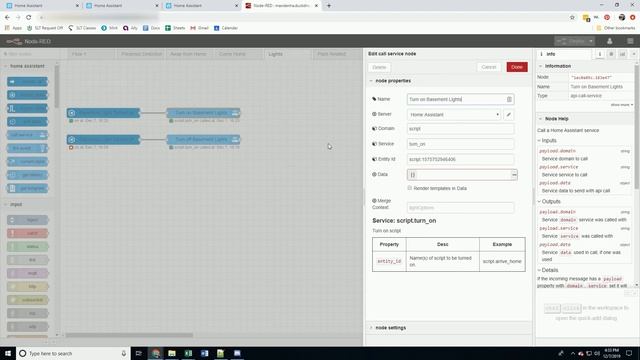
Task: Switch to the Flow 1 tab
Action: tap(91, 54)
